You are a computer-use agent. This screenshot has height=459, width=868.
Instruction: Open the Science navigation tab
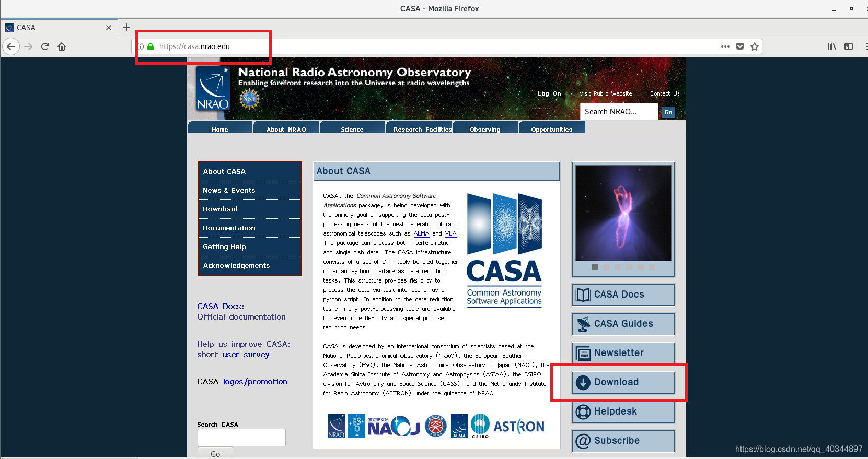click(x=352, y=128)
